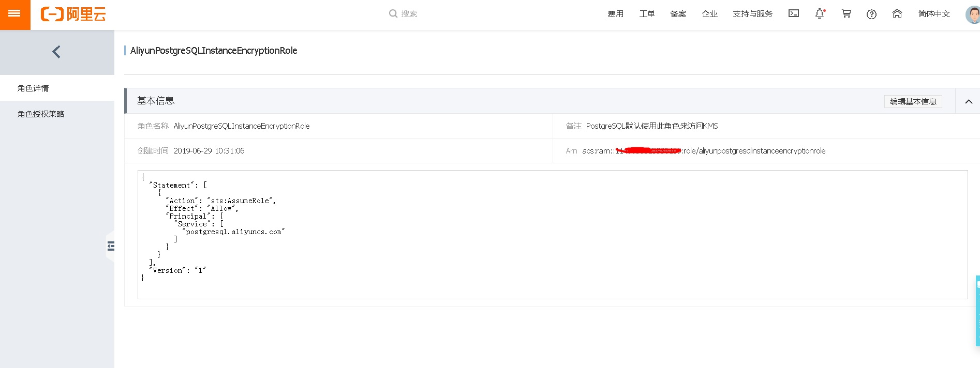
Task: Click the help question mark icon
Action: pos(871,14)
